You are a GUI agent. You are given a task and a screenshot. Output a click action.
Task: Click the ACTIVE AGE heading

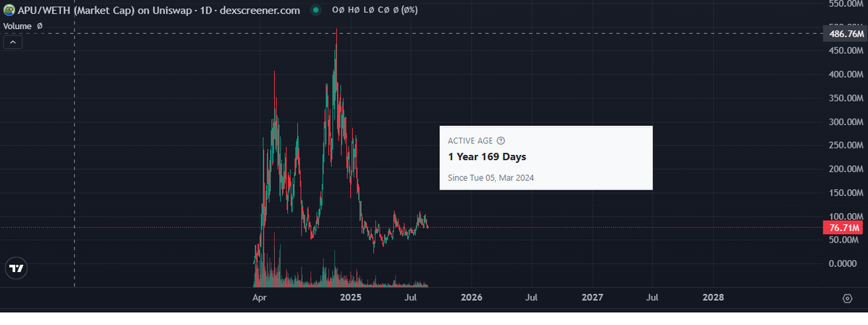click(x=470, y=141)
